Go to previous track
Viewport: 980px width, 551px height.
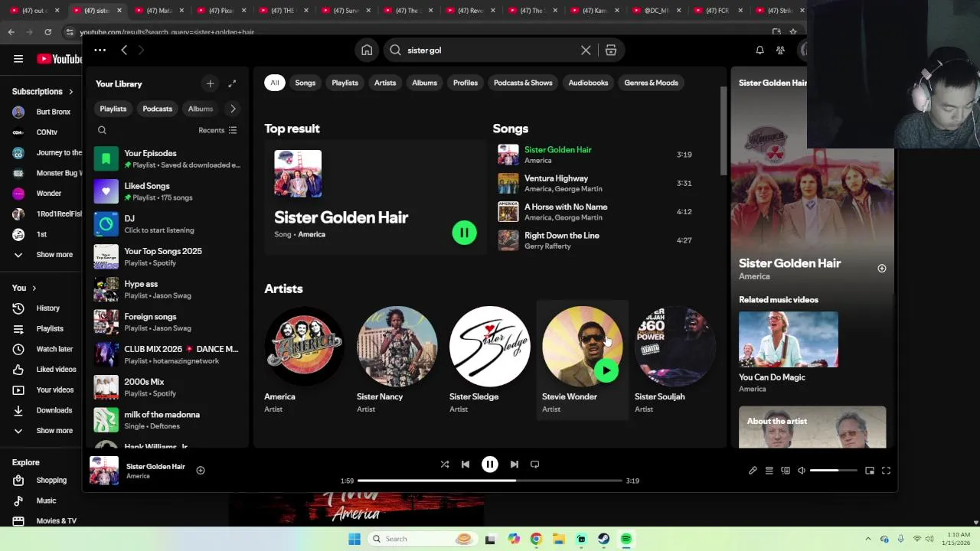click(x=465, y=465)
